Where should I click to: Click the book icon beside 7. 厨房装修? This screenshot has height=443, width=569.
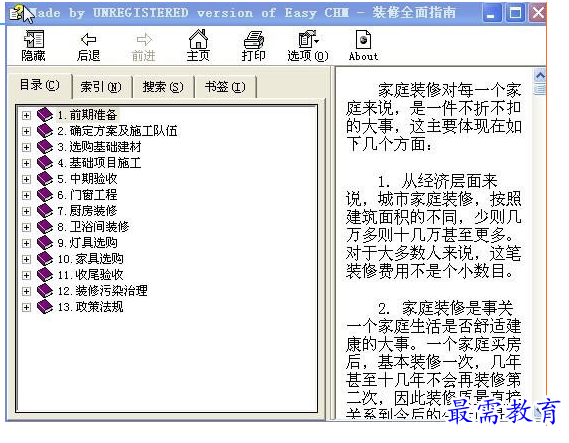45,210
